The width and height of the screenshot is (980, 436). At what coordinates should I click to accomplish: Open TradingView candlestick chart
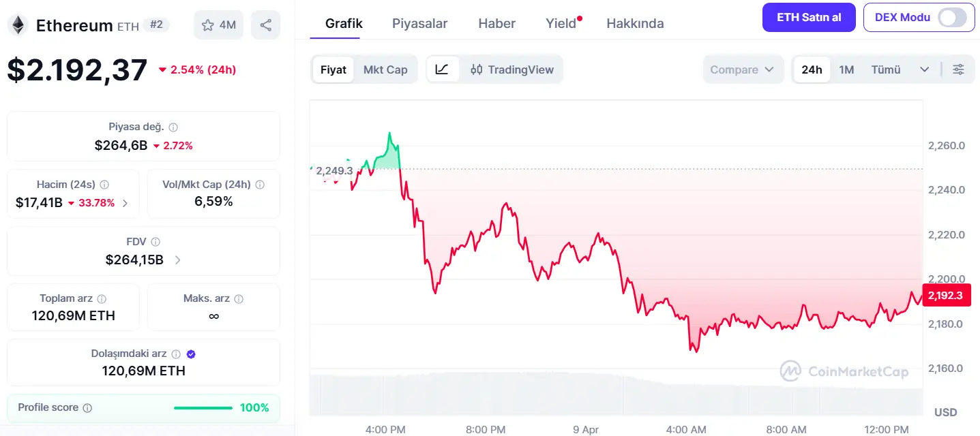[x=512, y=69]
